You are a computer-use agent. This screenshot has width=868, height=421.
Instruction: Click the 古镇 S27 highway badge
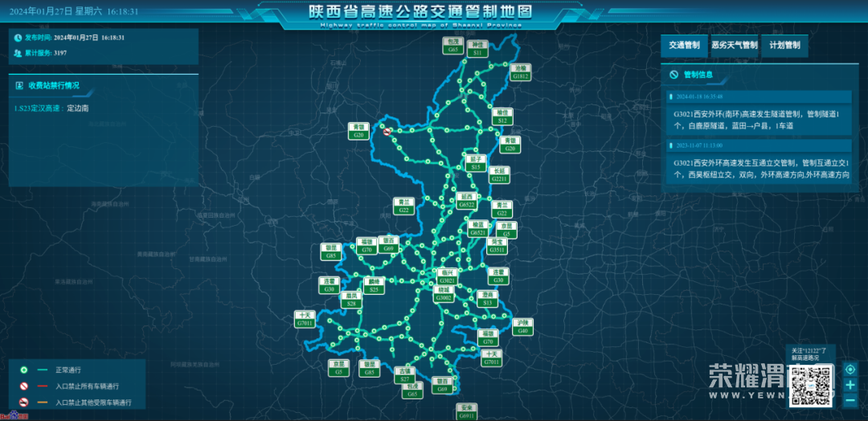pyautogui.click(x=404, y=375)
